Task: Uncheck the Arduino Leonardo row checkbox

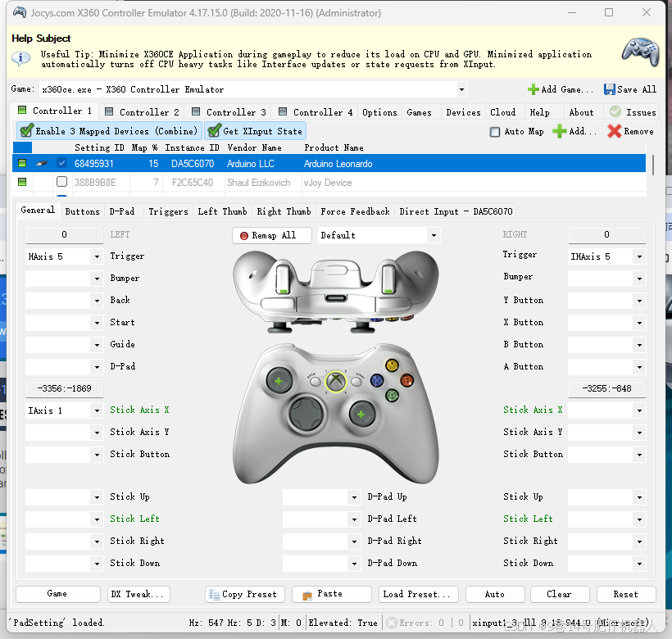Action: [x=61, y=163]
